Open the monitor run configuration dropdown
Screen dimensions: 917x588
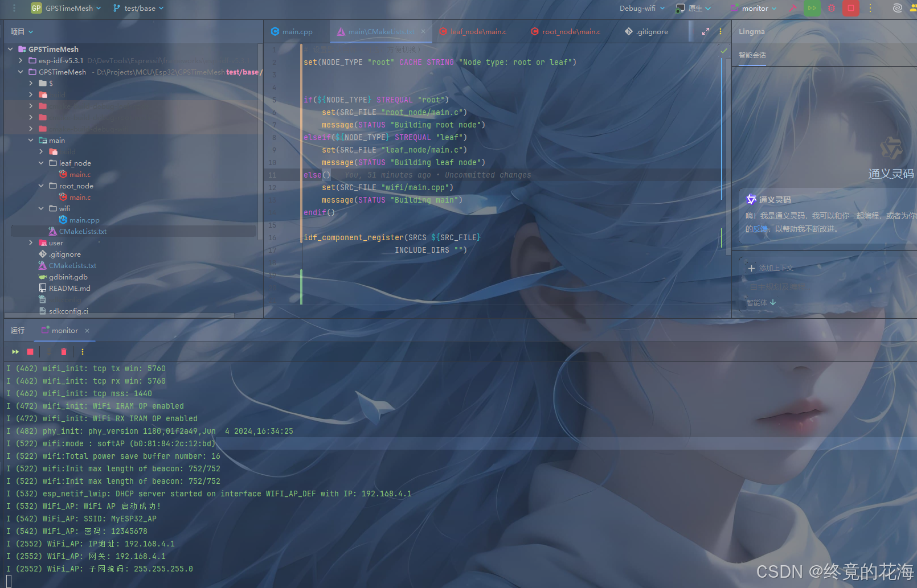pyautogui.click(x=754, y=8)
